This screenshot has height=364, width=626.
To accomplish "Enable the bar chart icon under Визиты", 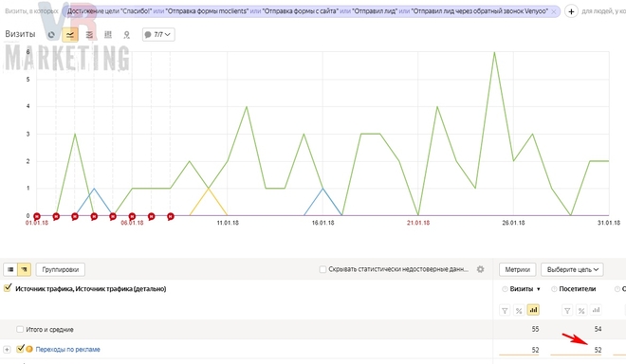I will click(x=533, y=310).
